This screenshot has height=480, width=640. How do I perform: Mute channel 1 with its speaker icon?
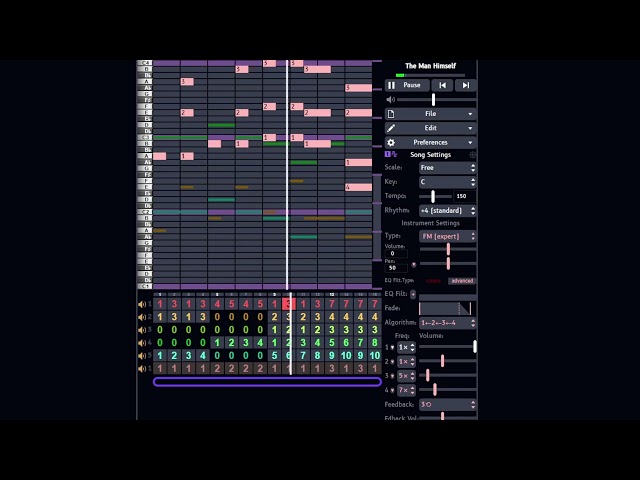[x=142, y=304]
